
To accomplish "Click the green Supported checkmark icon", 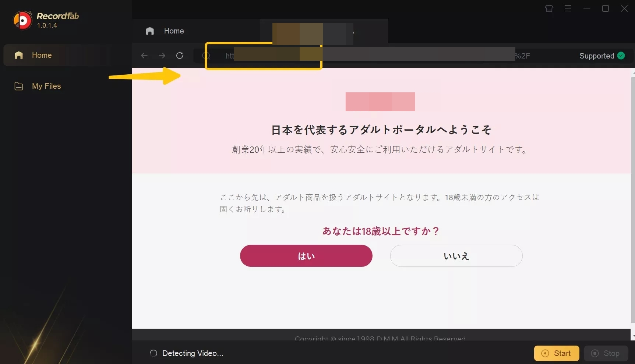I will click(x=621, y=56).
